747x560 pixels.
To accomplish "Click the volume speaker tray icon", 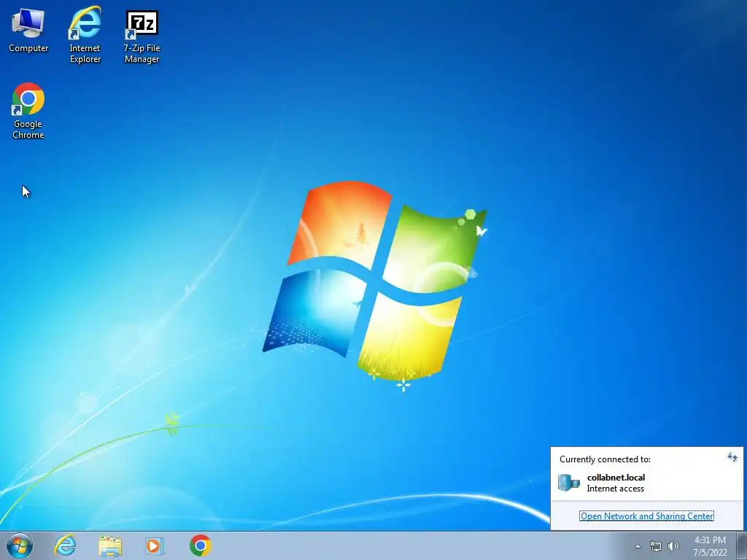I will tap(673, 546).
